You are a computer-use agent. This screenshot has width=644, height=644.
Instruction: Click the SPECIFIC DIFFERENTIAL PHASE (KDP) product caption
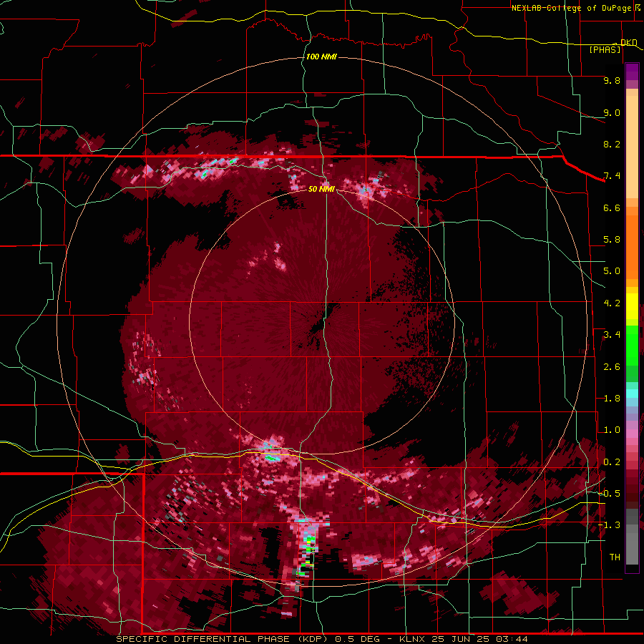[223, 639]
